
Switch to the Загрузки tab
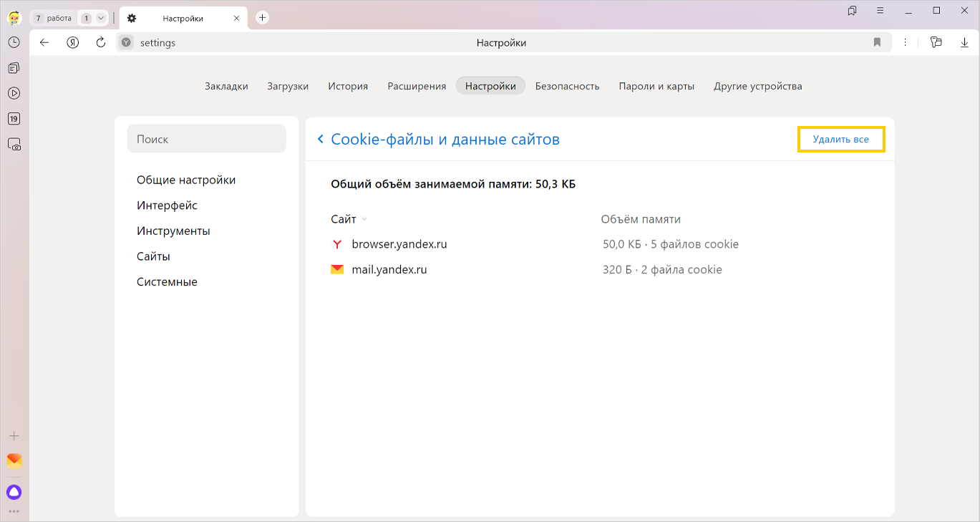288,86
